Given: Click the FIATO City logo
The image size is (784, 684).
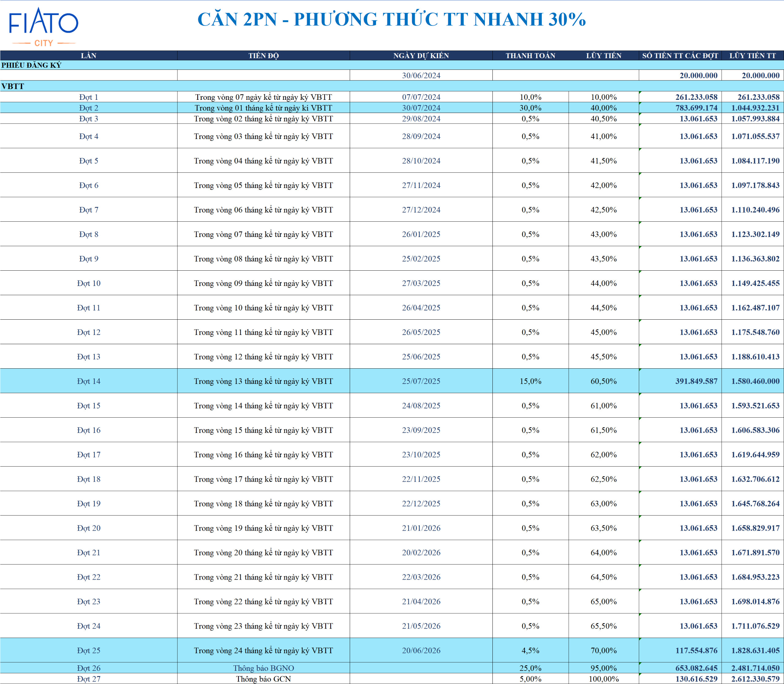Looking at the screenshot, I should [43, 27].
